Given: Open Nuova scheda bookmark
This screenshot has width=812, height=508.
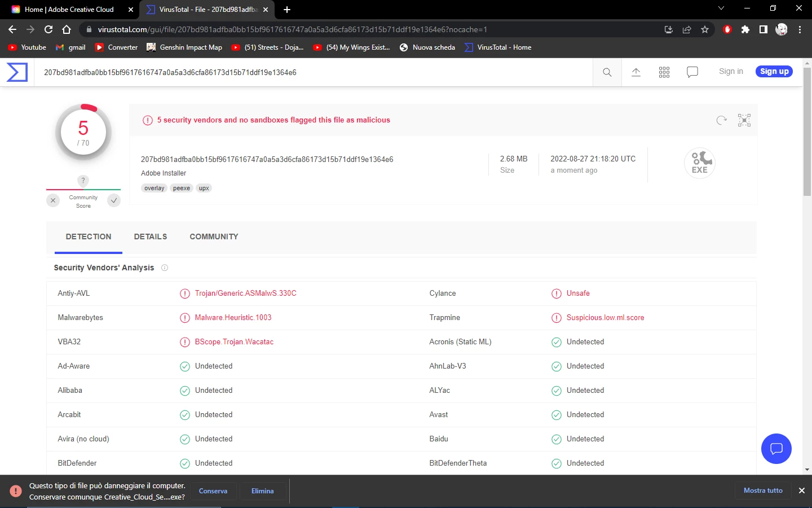Looking at the screenshot, I should (x=427, y=47).
